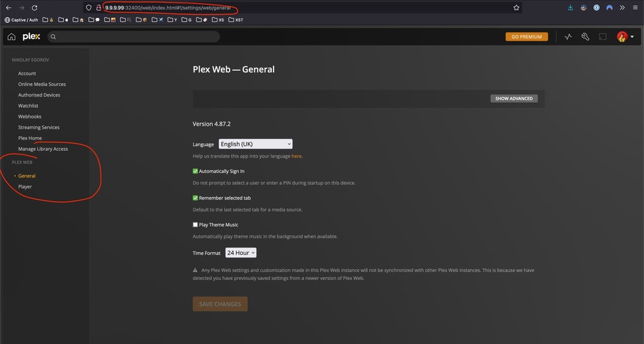Image resolution: width=644 pixels, height=344 pixels.
Task: Open the Time Format 24 Hour dropdown
Action: pos(241,253)
